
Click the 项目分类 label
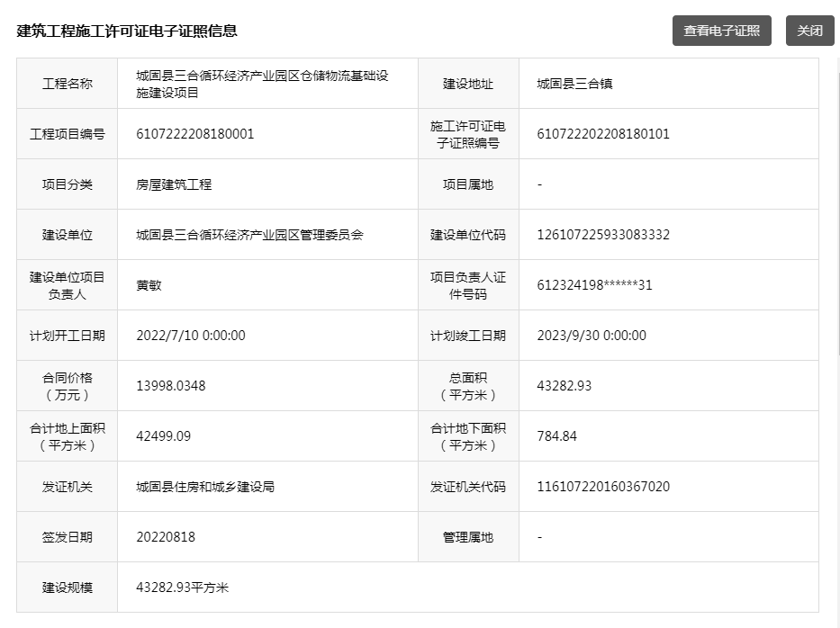67,184
